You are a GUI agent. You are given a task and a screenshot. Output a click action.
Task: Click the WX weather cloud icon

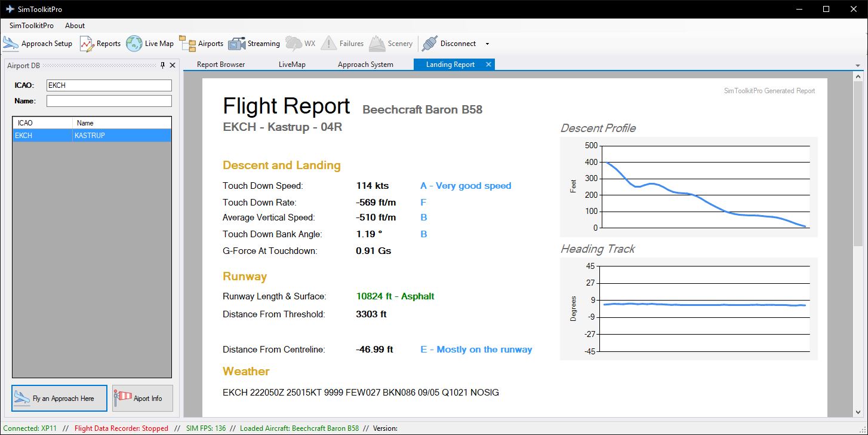click(x=294, y=44)
